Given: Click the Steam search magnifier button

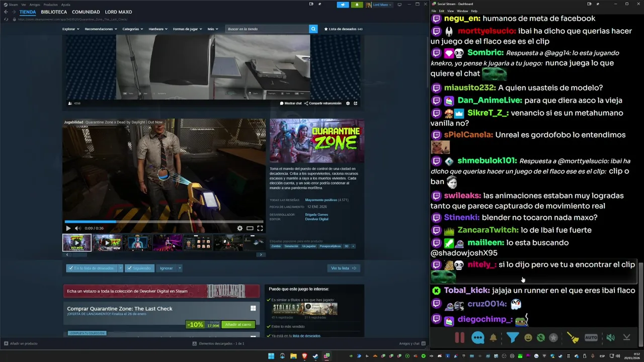Looking at the screenshot, I should click(313, 29).
